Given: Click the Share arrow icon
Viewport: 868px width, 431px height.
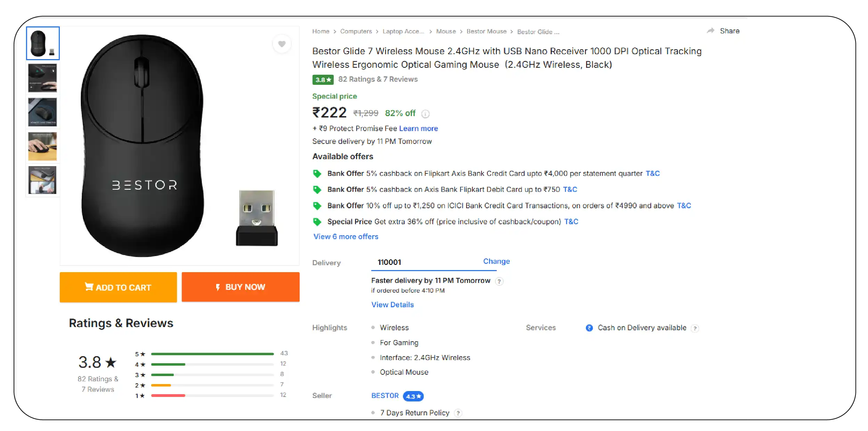Looking at the screenshot, I should (x=711, y=31).
